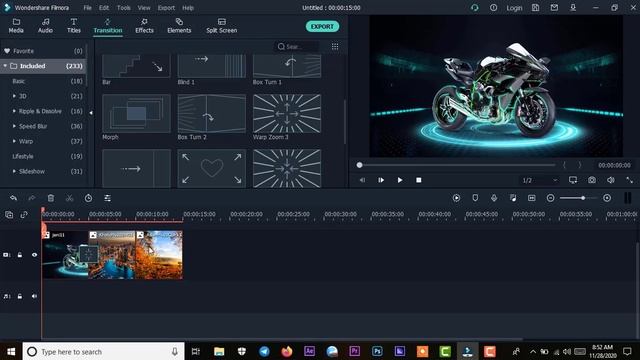The height and width of the screenshot is (360, 640).
Task: Add a marker using the shield marker icon
Action: [x=475, y=198]
